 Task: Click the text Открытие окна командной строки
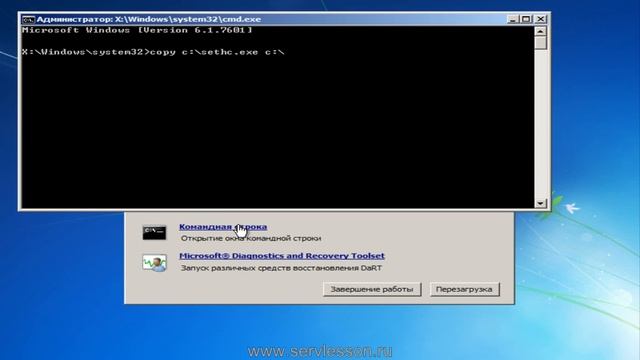click(251, 238)
